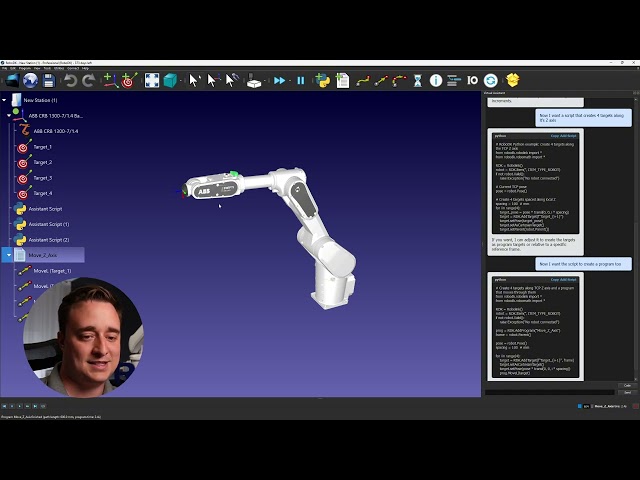Add a new program

pos(342,80)
